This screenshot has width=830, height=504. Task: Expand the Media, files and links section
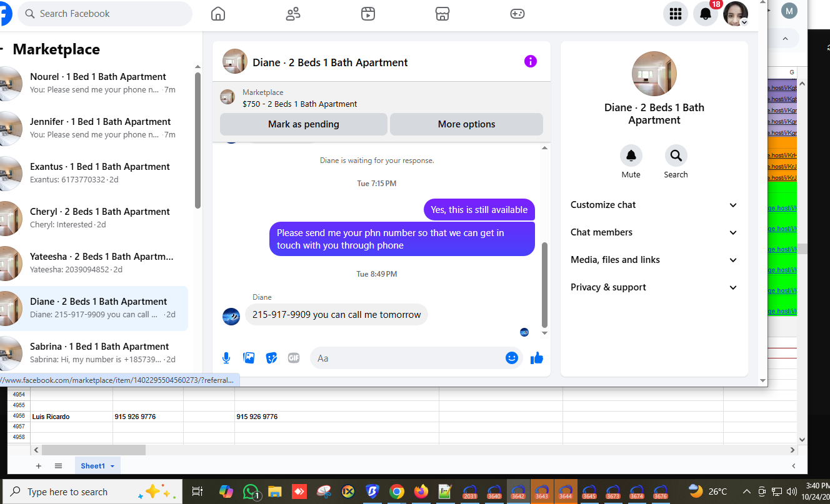tap(654, 260)
